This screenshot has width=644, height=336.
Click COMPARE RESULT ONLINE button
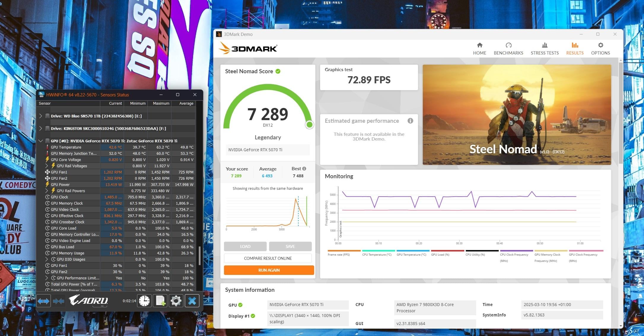pyautogui.click(x=268, y=258)
